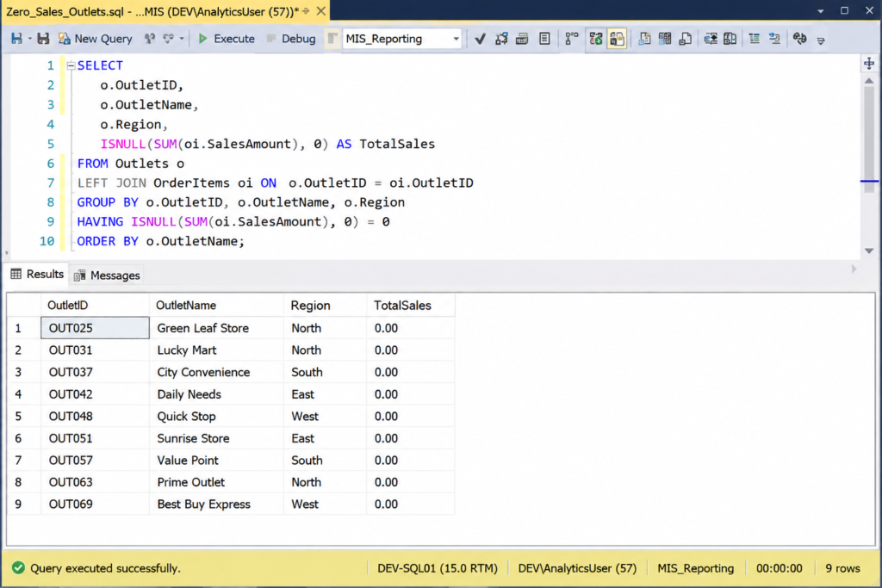Toggle Include Actual Execution Plan
Image resolution: width=882 pixels, height=588 pixels.
coord(572,39)
